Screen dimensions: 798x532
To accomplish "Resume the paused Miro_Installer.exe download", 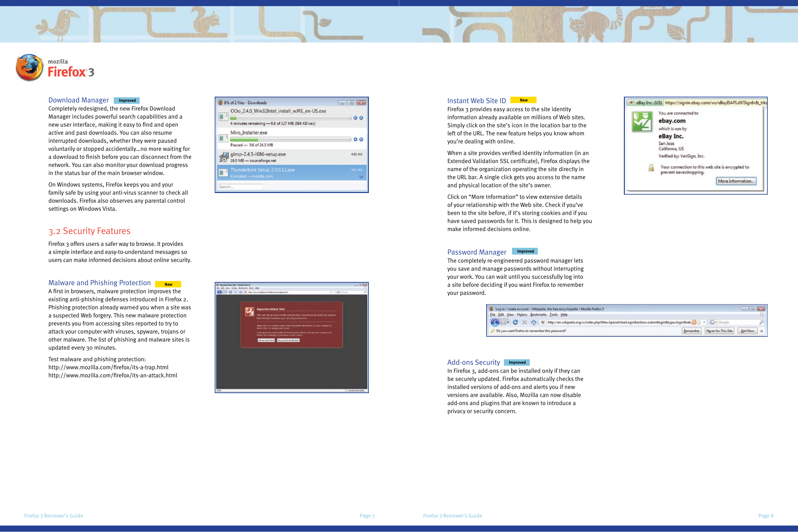I will pos(356,140).
